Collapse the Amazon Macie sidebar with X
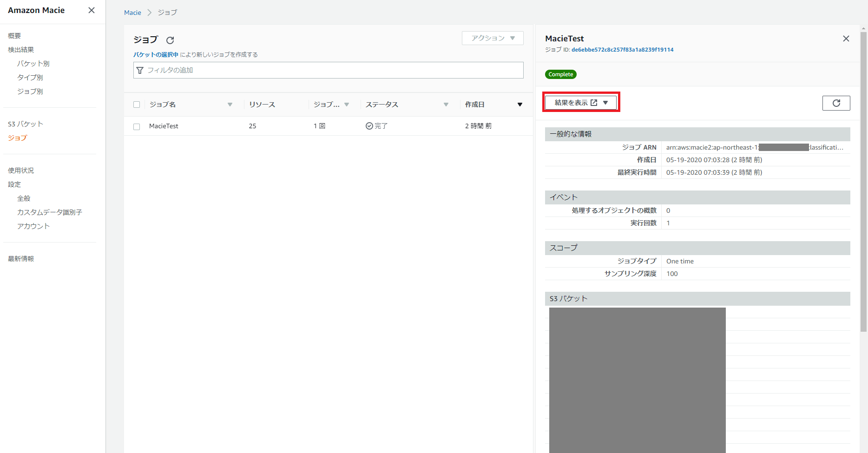The image size is (868, 453). coord(92,10)
